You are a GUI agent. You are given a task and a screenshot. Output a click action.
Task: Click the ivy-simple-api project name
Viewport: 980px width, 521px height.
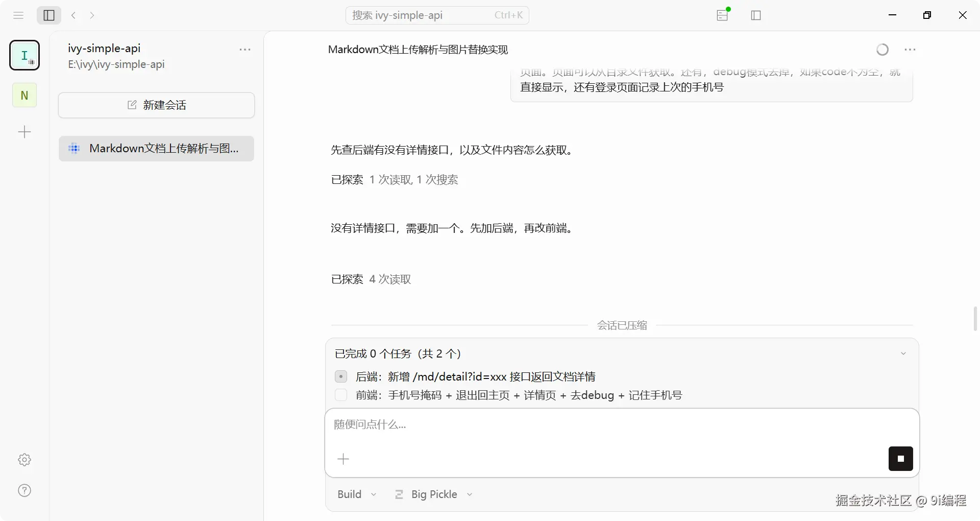click(104, 48)
